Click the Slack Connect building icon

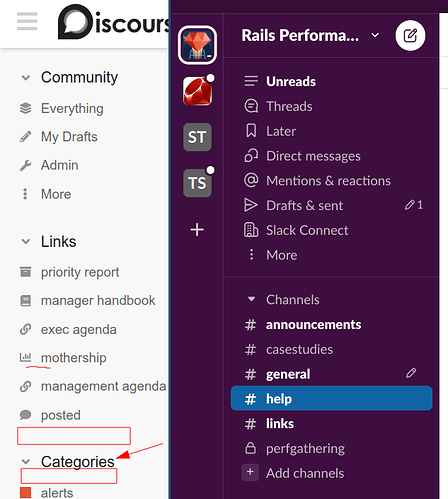tap(251, 230)
